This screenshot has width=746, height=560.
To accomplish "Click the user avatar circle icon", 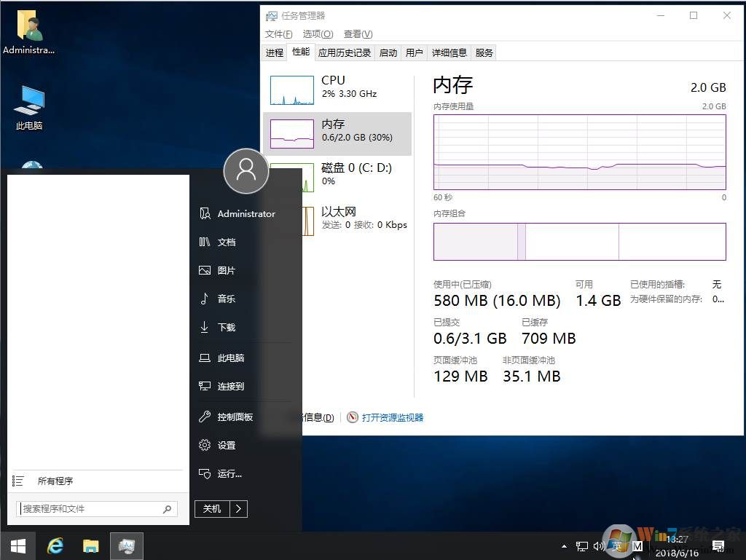I will click(x=246, y=171).
